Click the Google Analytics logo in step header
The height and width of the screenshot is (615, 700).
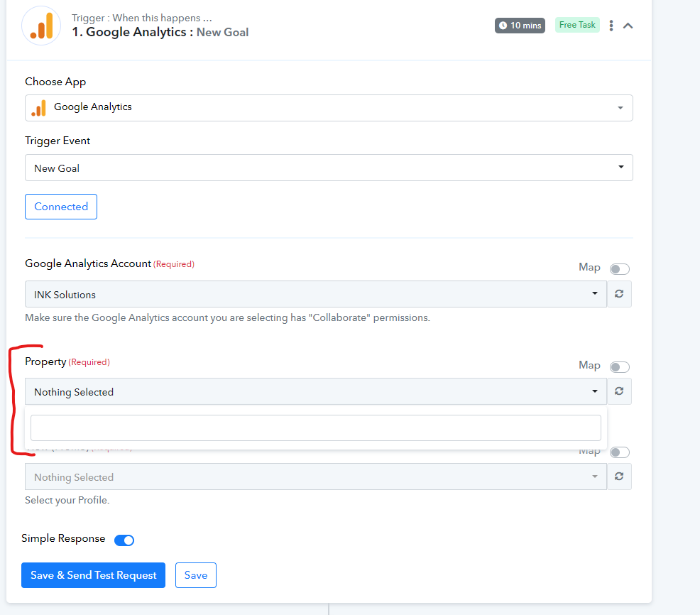pyautogui.click(x=41, y=26)
